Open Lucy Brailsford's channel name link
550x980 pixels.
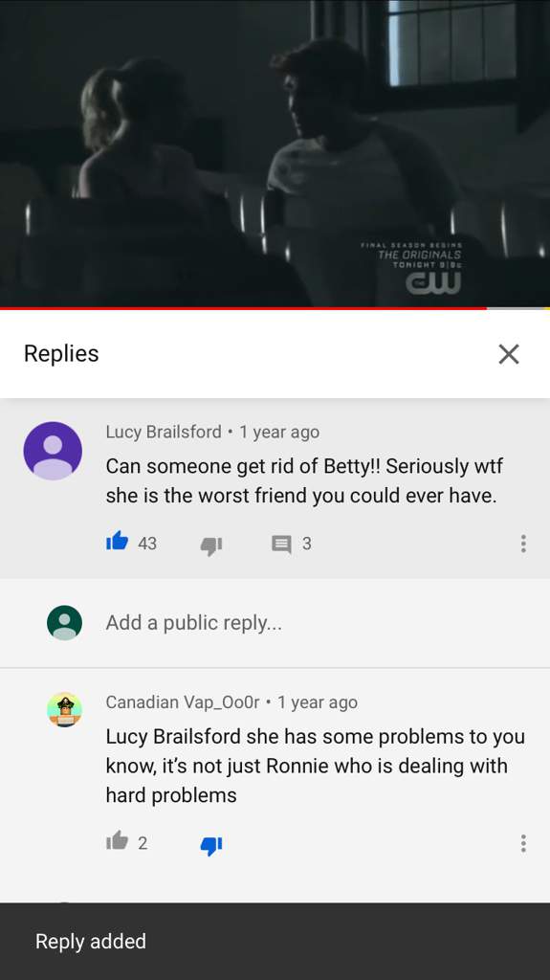point(164,432)
